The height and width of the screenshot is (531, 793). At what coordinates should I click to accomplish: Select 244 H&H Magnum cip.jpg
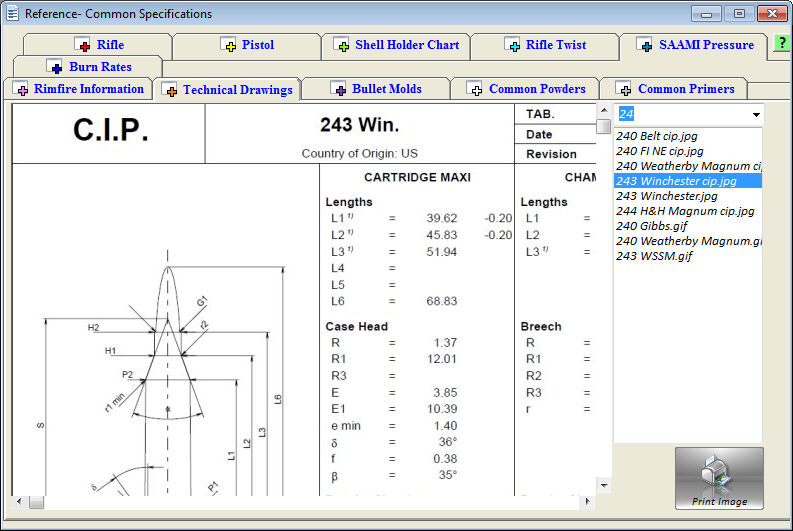(688, 211)
